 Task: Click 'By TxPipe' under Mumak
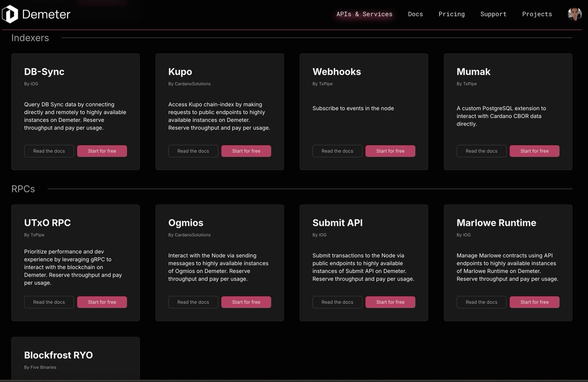[x=466, y=84]
